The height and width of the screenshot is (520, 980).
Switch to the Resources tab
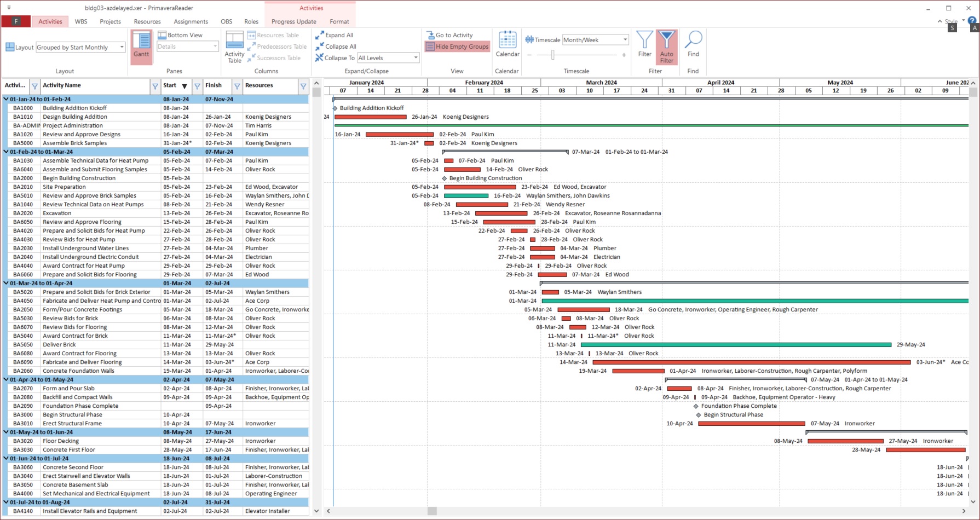coord(147,22)
